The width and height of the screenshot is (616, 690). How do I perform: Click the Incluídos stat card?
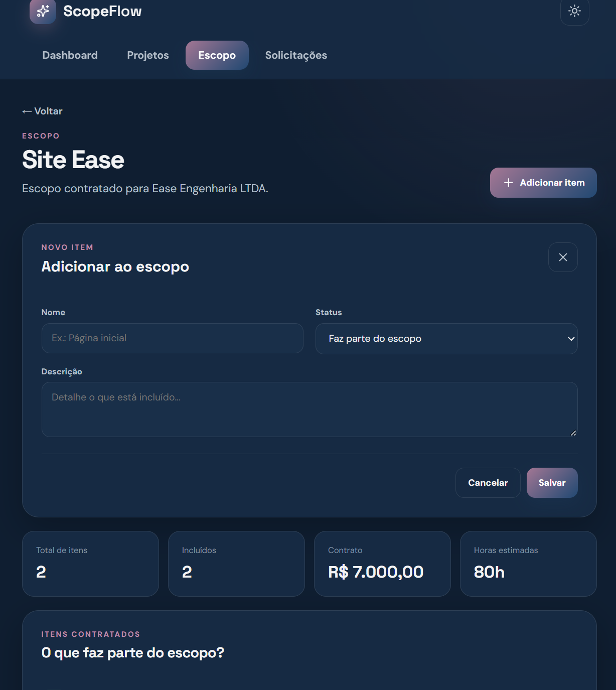tap(236, 564)
